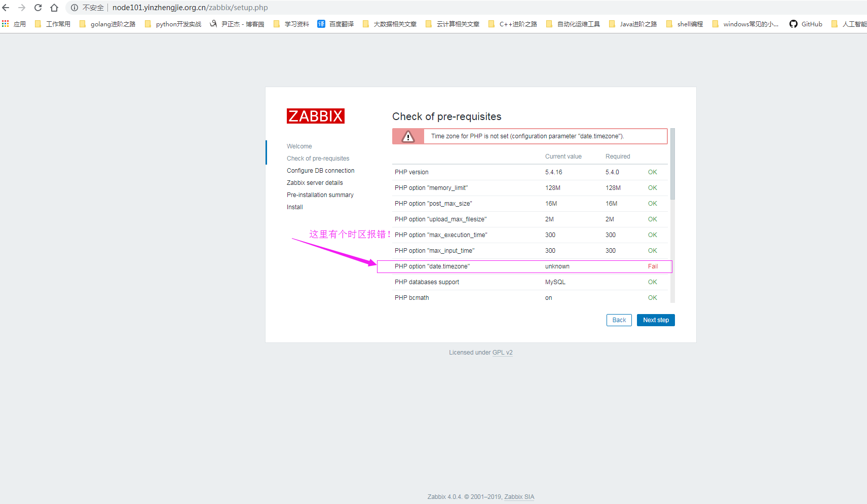The height and width of the screenshot is (504, 867).
Task: Select the Configure DB connection step
Action: 321,171
